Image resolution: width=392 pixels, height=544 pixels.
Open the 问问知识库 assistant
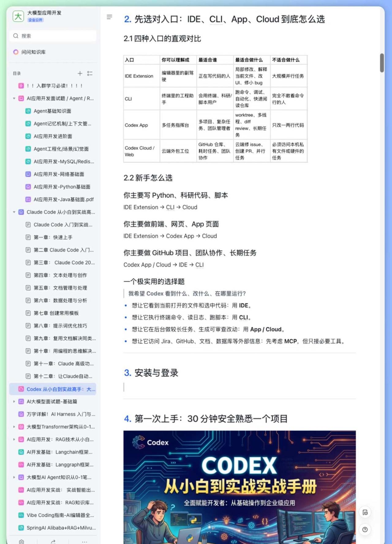33,52
